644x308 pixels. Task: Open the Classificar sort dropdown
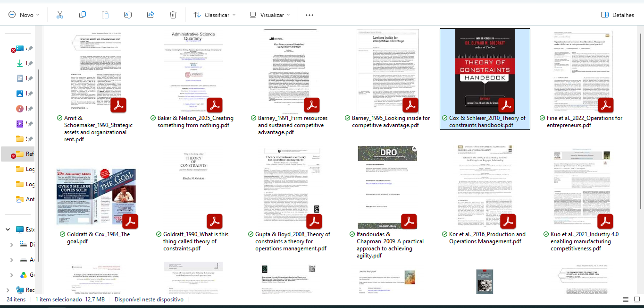pos(214,15)
